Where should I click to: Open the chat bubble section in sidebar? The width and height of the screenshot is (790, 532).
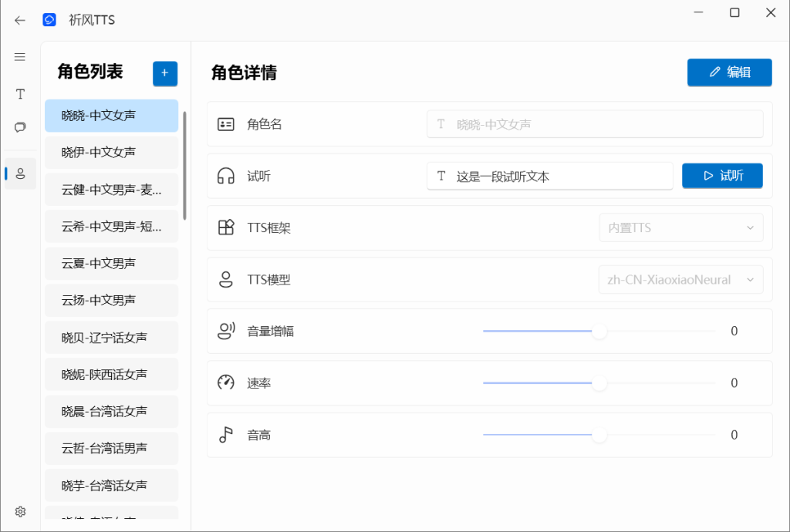[x=19, y=127]
